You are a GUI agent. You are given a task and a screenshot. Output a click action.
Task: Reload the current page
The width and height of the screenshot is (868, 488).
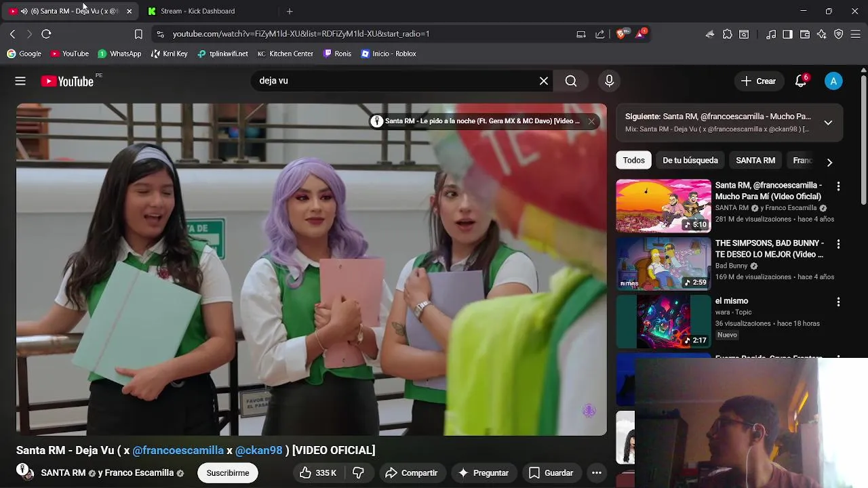pyautogui.click(x=46, y=34)
